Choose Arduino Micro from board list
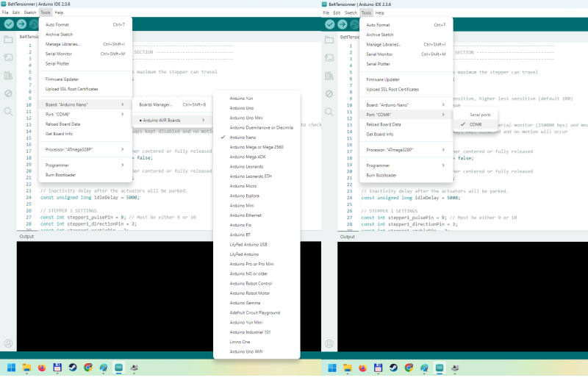This screenshot has height=383, width=588. point(257,186)
